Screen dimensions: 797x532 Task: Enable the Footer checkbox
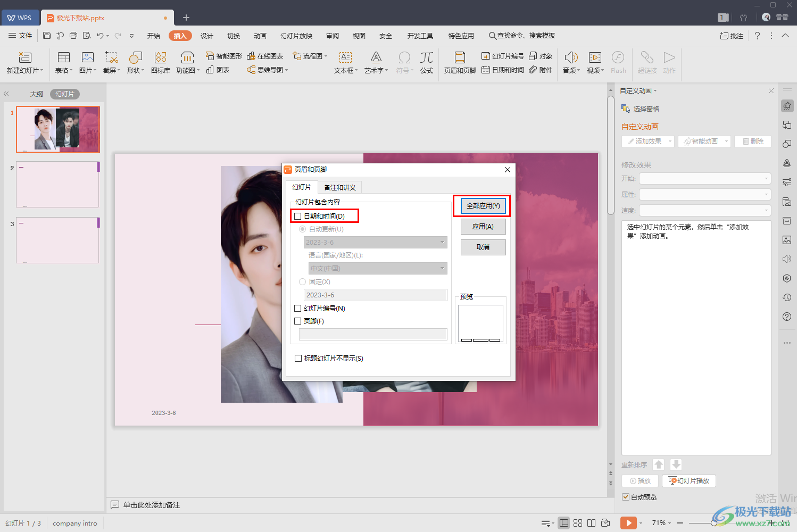[298, 321]
